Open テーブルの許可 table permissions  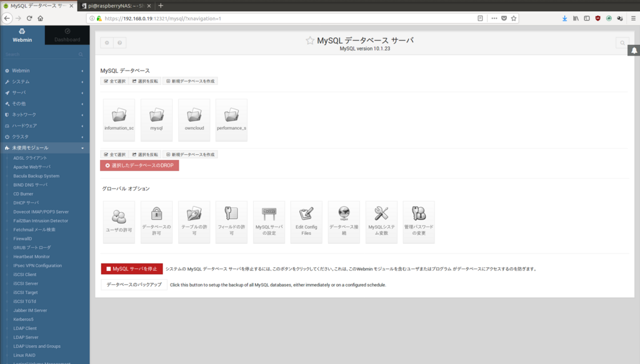coord(194,222)
